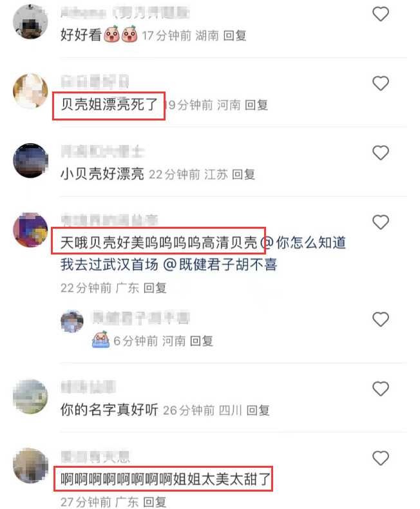Reply to the '好好看' comment

tap(234, 35)
